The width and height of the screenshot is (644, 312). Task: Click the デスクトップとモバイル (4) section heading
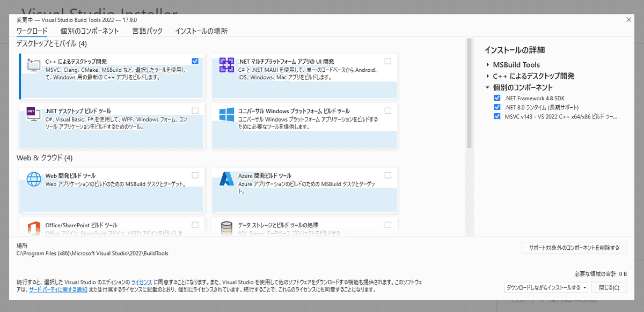[52, 43]
